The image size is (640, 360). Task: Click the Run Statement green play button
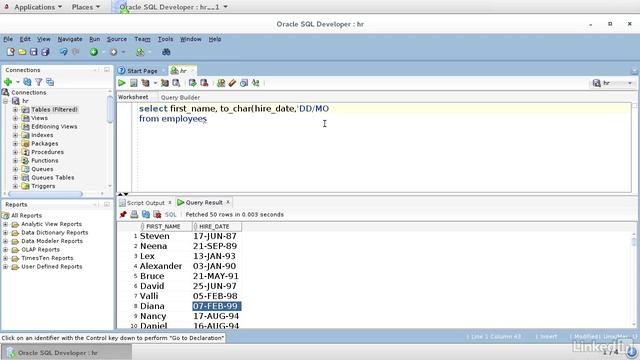122,83
